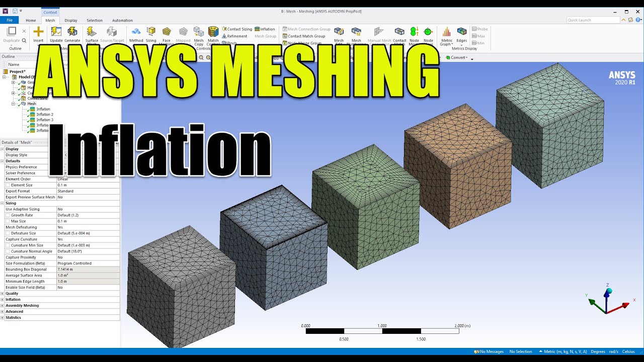The height and width of the screenshot is (362, 644).
Task: Select Inflation 2 in the outline tree
Action: pos(45,115)
